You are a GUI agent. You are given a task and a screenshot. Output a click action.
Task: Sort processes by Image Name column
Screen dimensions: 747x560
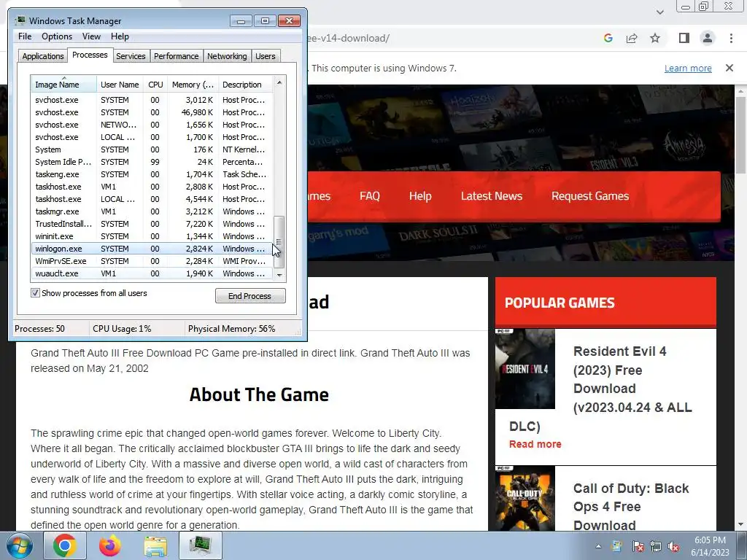64,85
